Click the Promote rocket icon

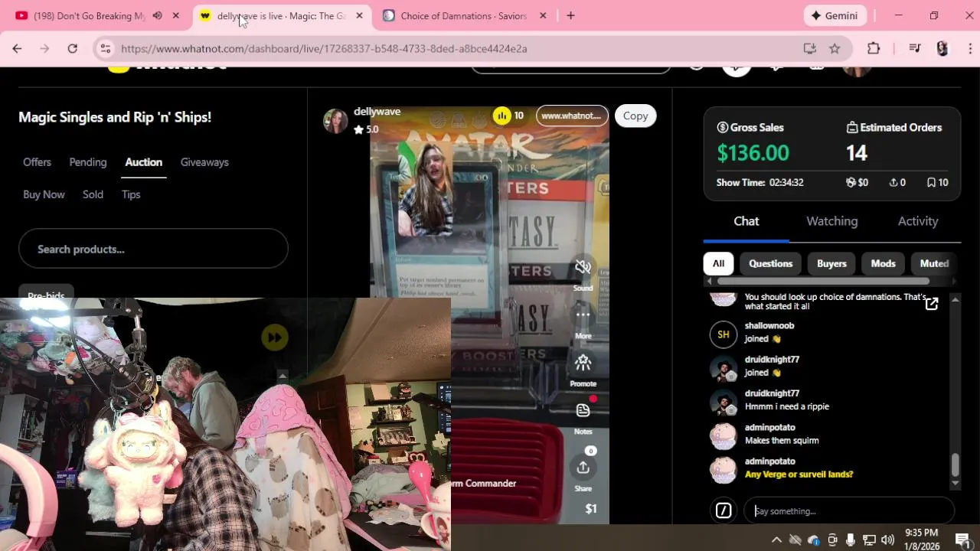tap(583, 363)
